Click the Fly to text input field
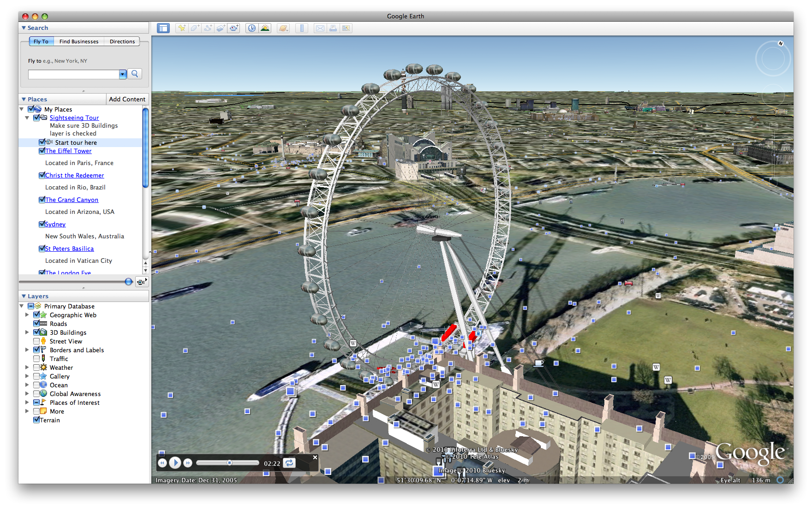Screen dimensions: 812x509 pyautogui.click(x=74, y=74)
